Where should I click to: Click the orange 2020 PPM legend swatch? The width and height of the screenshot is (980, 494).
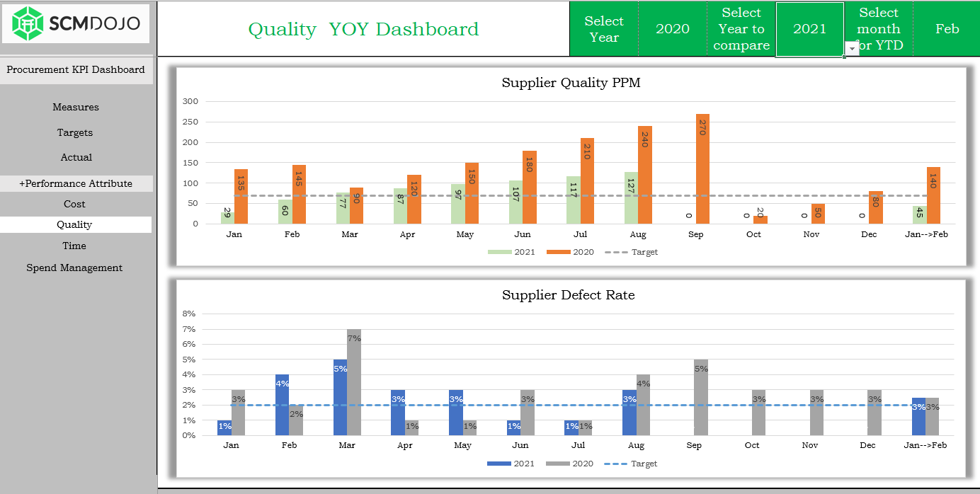pyautogui.click(x=559, y=253)
